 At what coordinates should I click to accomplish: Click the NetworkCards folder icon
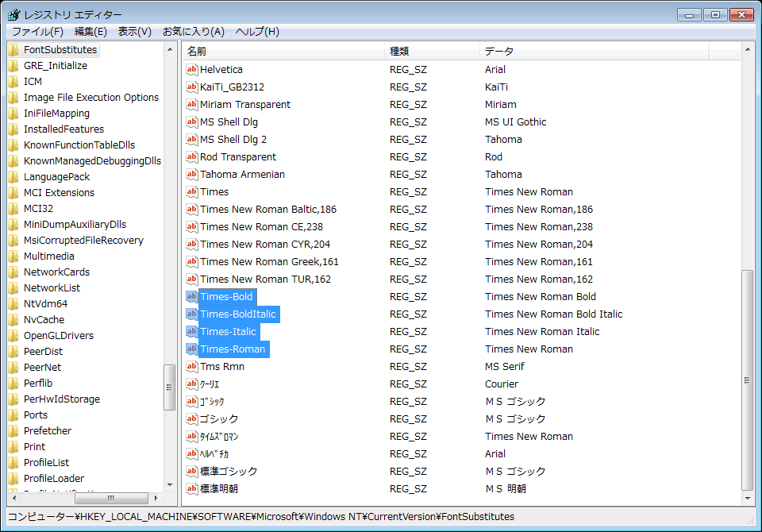tap(13, 272)
